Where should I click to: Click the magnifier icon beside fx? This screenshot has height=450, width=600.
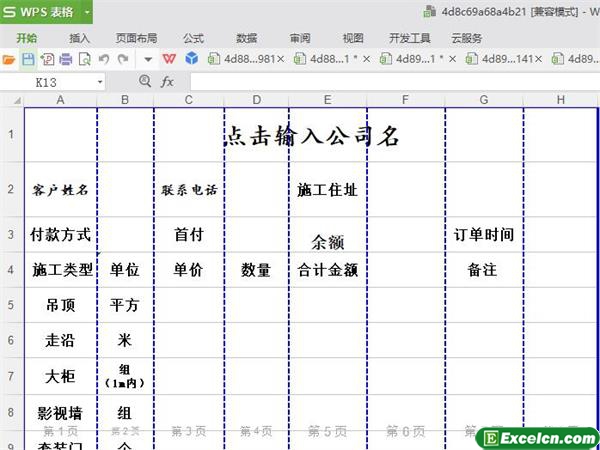[145, 81]
